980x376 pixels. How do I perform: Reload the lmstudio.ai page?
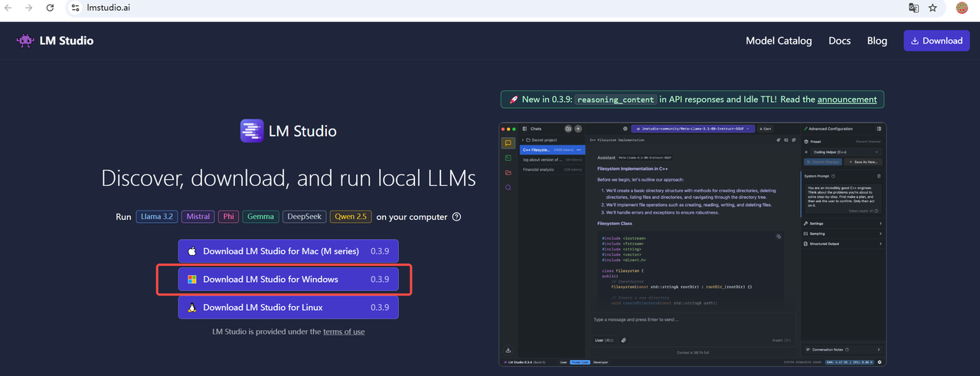coord(50,8)
